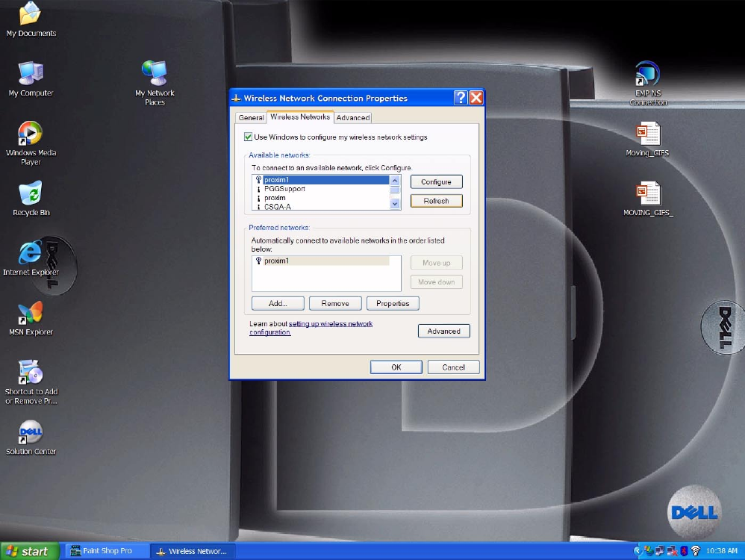Open preferred network Properties button
745x560 pixels.
click(x=393, y=303)
